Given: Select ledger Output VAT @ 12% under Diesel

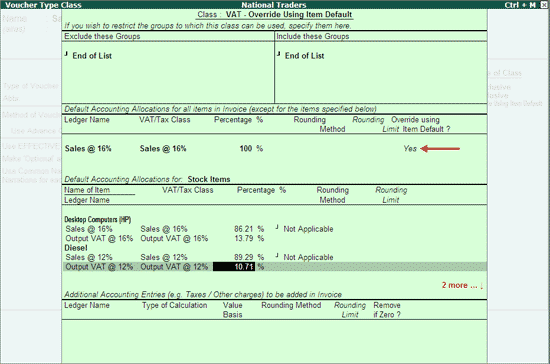Looking at the screenshot, I should pos(99,267).
